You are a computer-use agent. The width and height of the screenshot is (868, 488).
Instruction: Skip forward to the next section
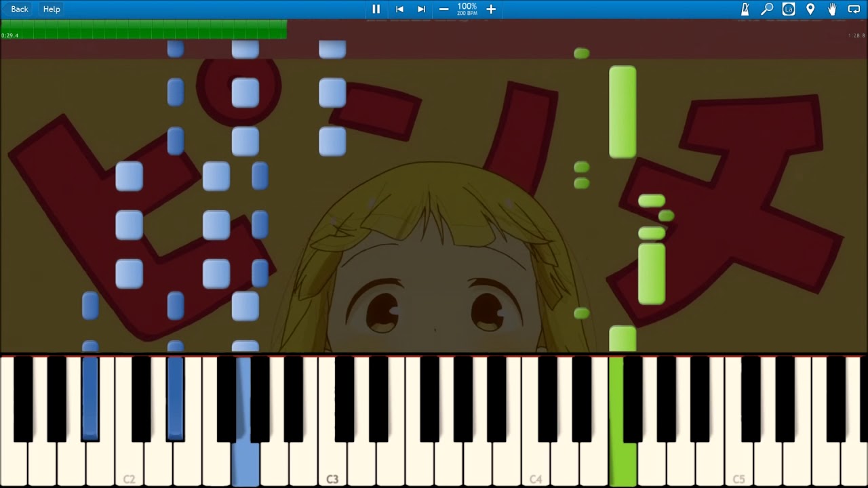[421, 9]
